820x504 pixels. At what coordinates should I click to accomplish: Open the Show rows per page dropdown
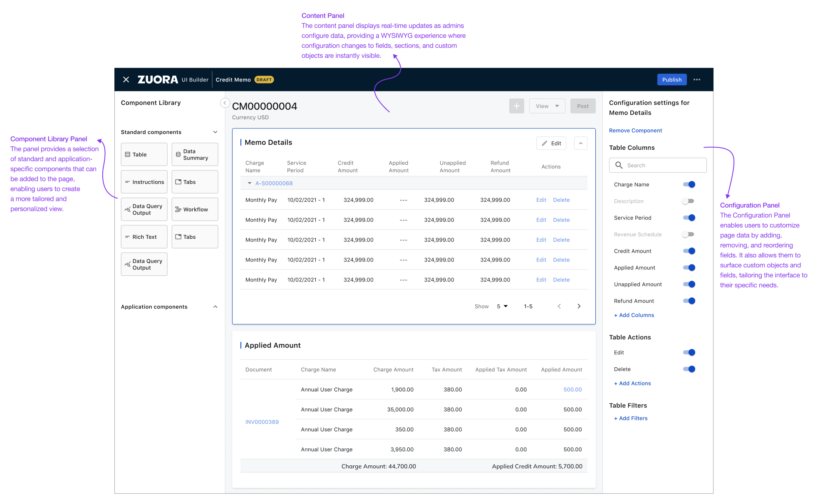click(503, 306)
